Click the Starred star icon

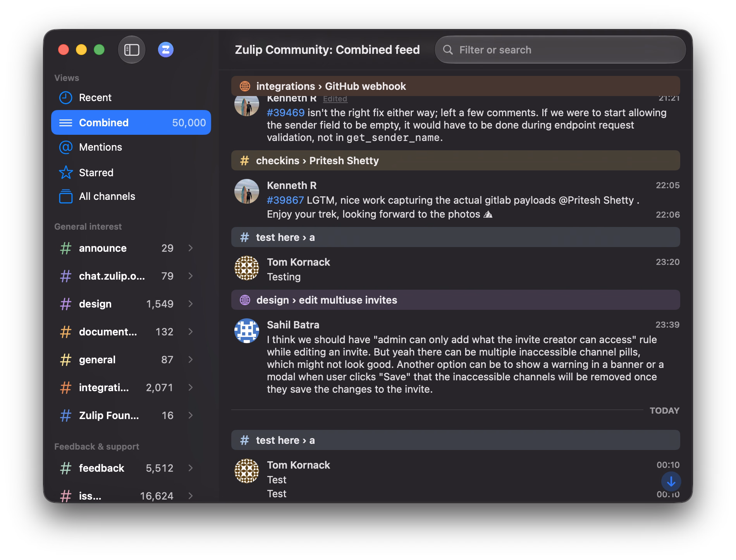click(x=66, y=172)
